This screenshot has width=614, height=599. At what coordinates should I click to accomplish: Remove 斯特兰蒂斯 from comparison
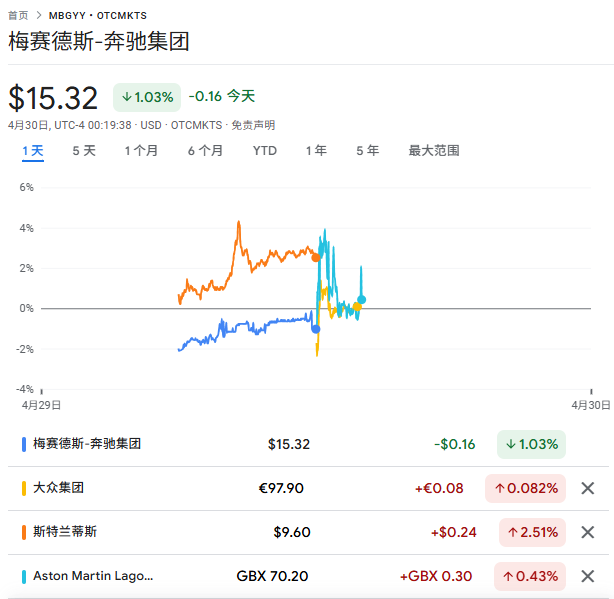pyautogui.click(x=587, y=532)
